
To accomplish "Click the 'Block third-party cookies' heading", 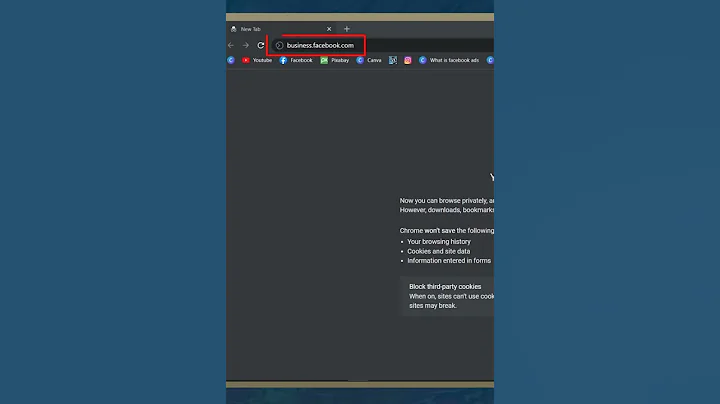I will click(445, 286).
